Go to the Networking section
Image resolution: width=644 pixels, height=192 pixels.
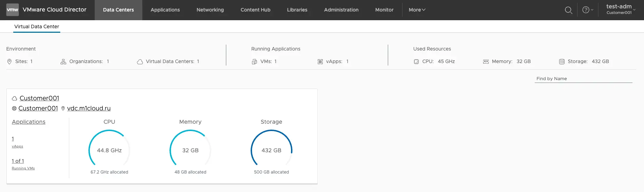pos(210,10)
